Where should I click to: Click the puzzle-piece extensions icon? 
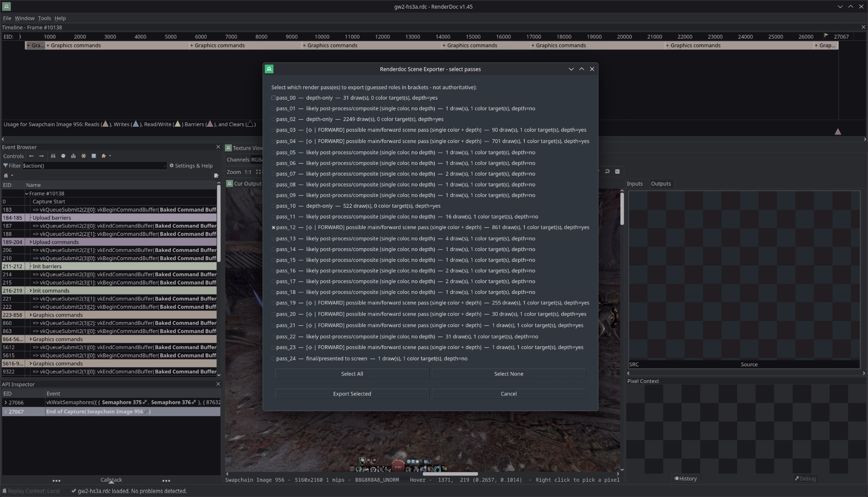(104, 156)
